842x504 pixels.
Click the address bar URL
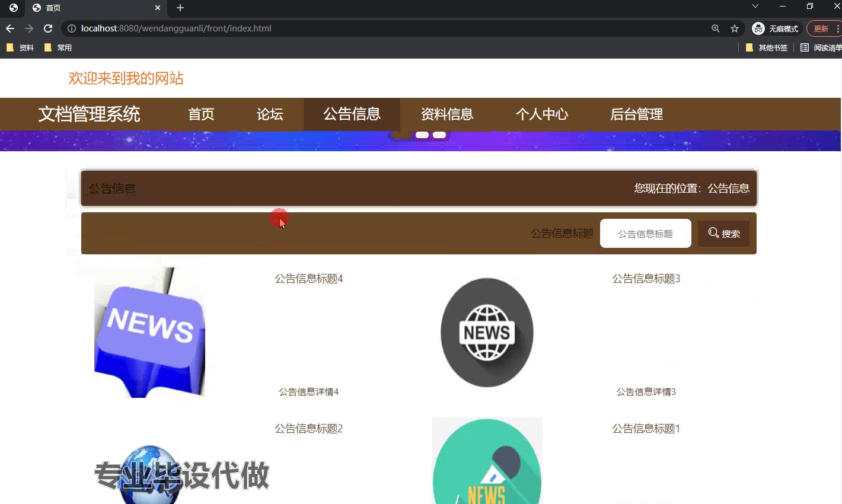176,28
